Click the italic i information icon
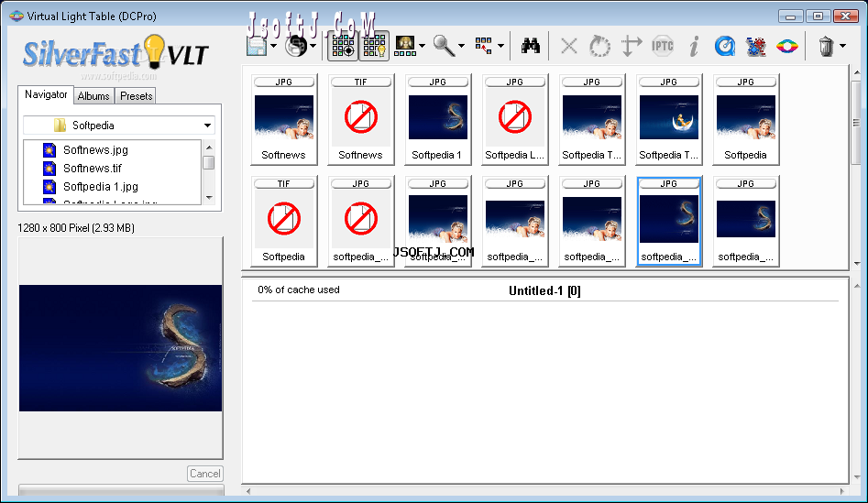Viewport: 868px width, 503px height. click(694, 46)
